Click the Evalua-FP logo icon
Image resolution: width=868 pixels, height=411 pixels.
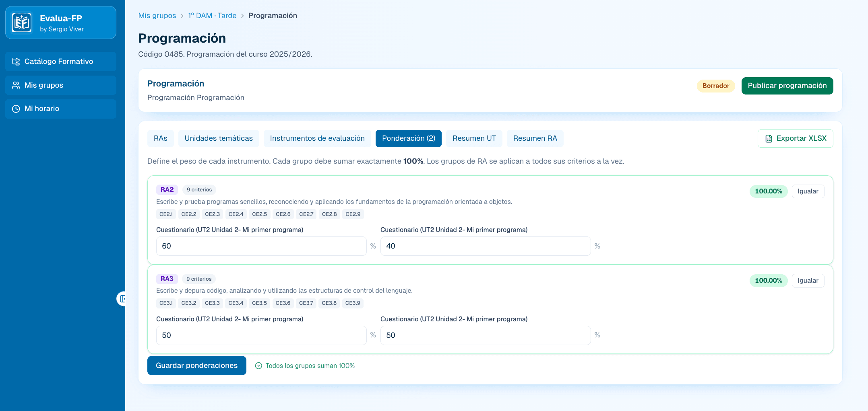click(x=21, y=23)
